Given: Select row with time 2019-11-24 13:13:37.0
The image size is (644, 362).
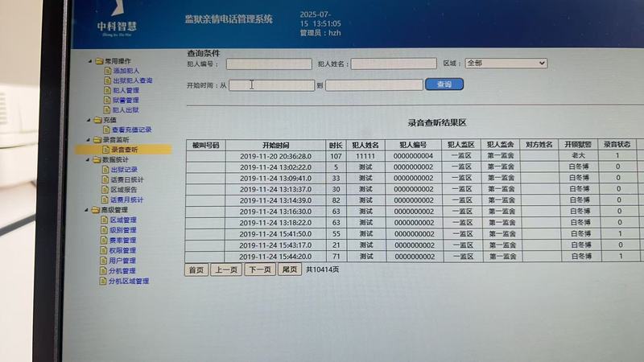Looking at the screenshot, I should 413,189.
